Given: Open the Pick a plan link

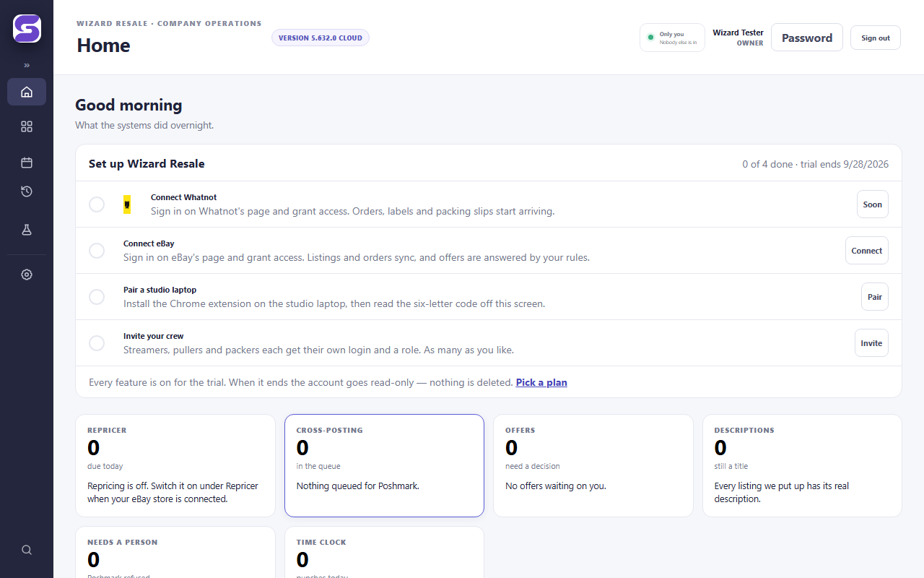Looking at the screenshot, I should point(541,382).
